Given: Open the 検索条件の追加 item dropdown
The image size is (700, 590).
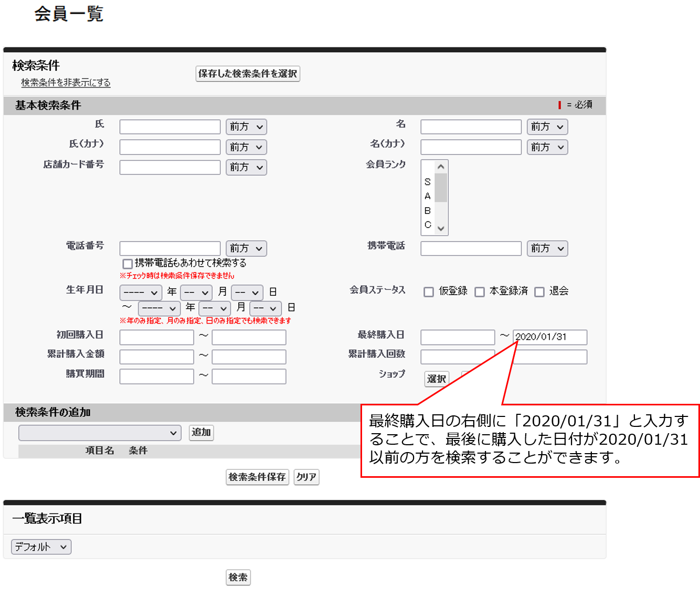Looking at the screenshot, I should tap(100, 433).
